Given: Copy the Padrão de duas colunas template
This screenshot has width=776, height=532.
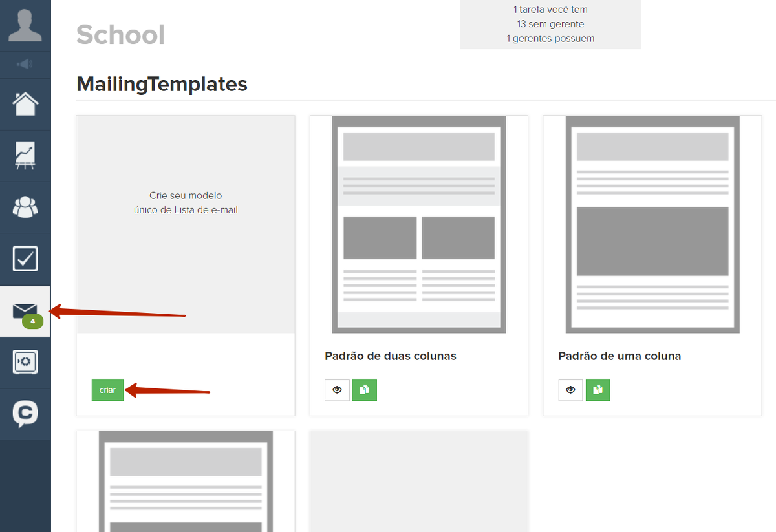Looking at the screenshot, I should pos(364,390).
